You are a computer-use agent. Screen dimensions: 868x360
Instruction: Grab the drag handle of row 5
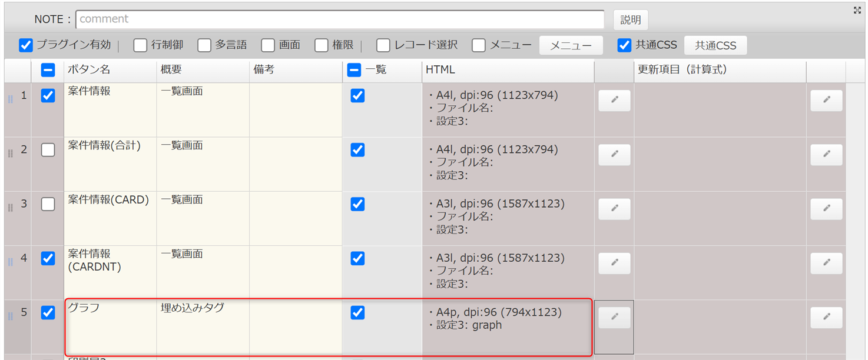click(10, 316)
